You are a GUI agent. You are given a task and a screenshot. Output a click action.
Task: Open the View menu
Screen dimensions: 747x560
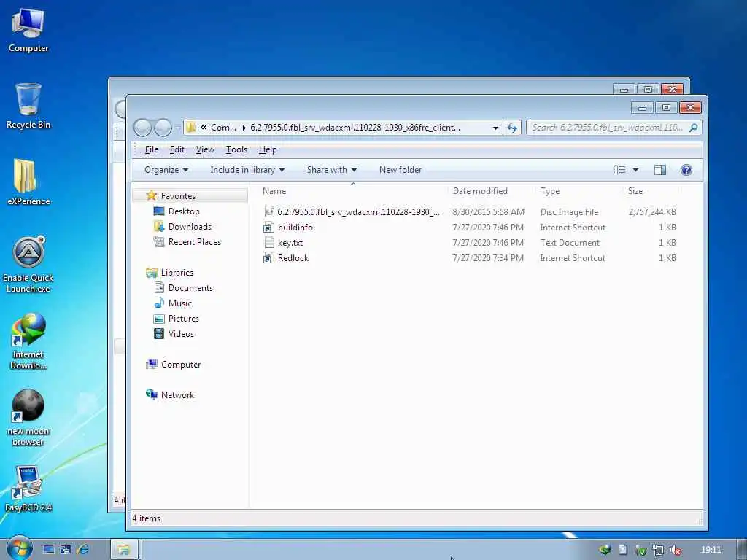click(x=205, y=149)
